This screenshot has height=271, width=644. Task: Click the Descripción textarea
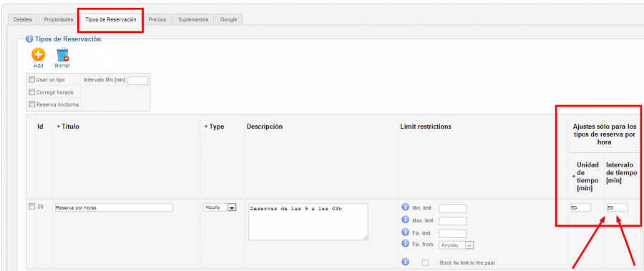[308, 222]
